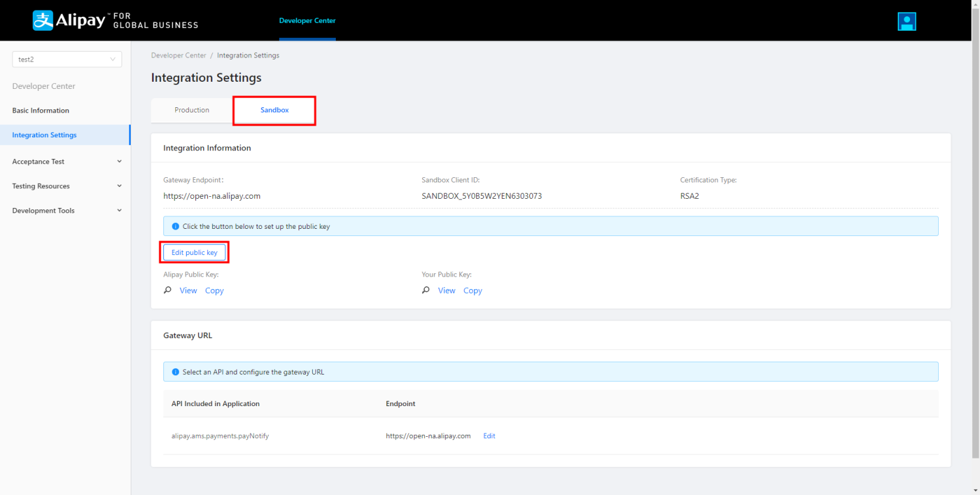
Task: Click info icon in gateway URL notice
Action: click(175, 372)
